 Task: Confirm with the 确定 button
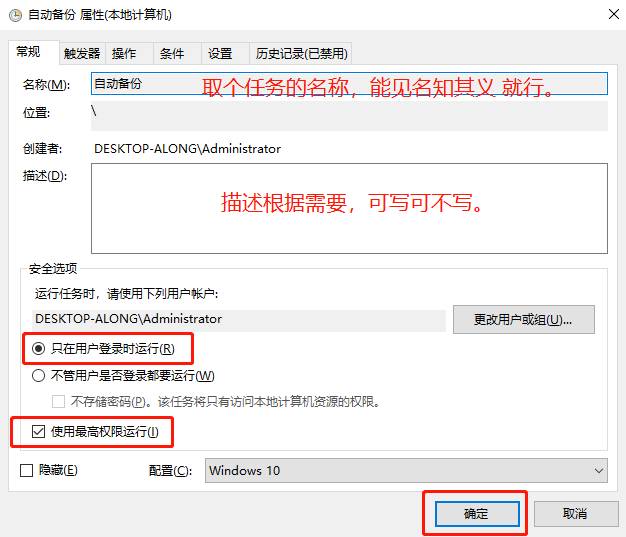coord(477,513)
